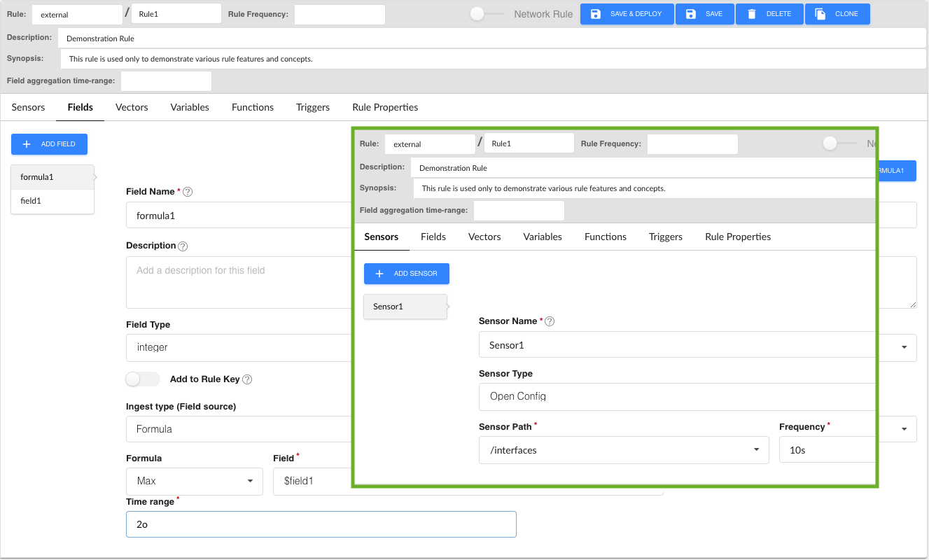Click the Add Field button
Viewport: 929px width, 560px height.
49,144
